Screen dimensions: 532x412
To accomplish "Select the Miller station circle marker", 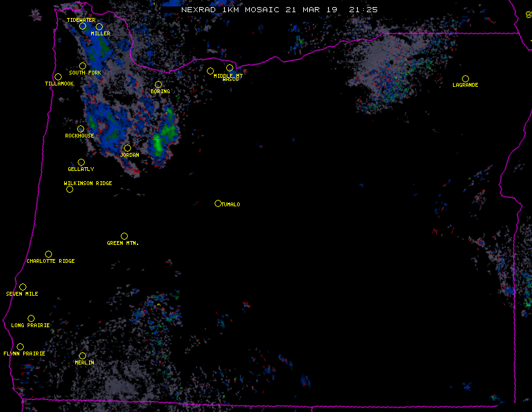I will 99,27.
